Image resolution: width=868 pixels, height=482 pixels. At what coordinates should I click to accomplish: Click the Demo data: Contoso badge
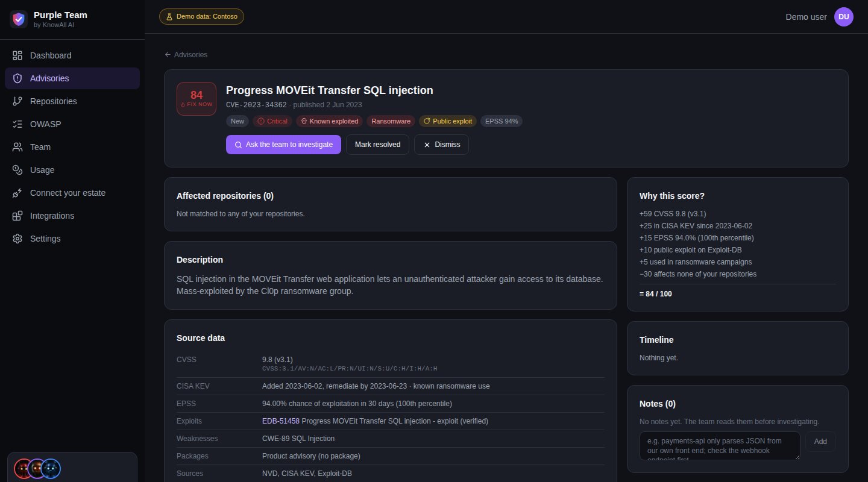[x=201, y=17]
